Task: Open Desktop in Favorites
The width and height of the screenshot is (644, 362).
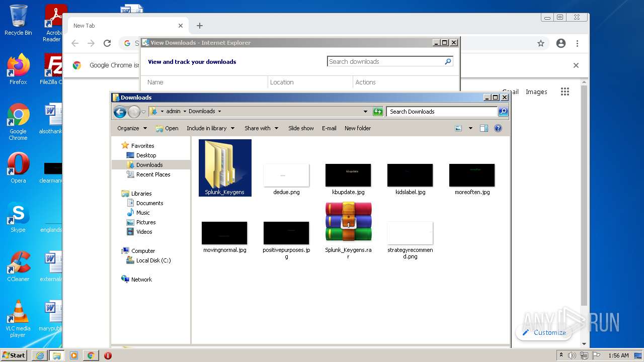Action: pyautogui.click(x=146, y=155)
